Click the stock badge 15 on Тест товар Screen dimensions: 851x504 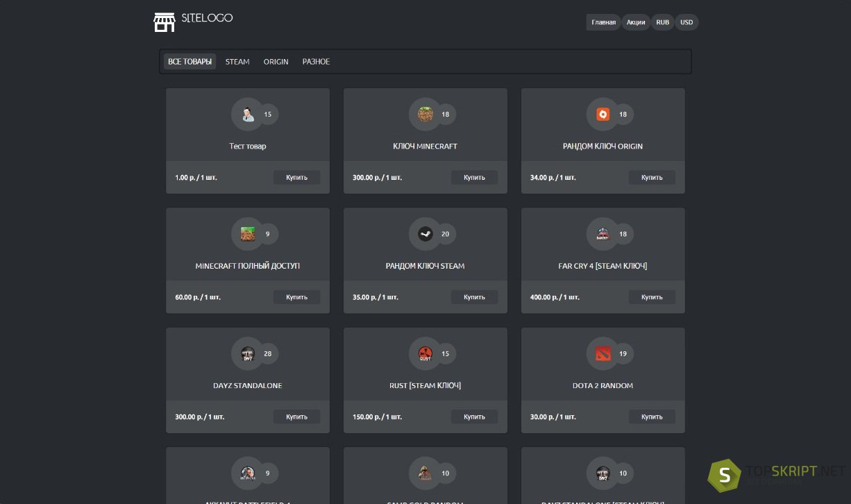[268, 115]
